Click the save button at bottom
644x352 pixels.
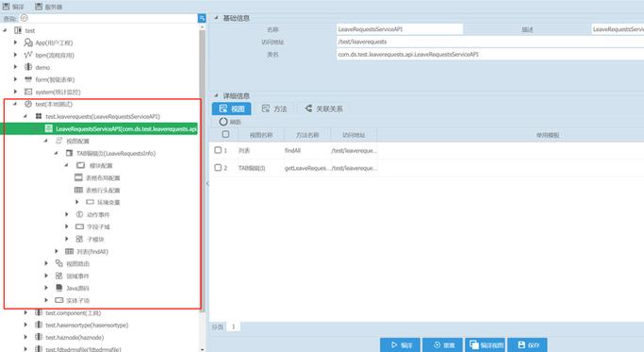(528, 344)
